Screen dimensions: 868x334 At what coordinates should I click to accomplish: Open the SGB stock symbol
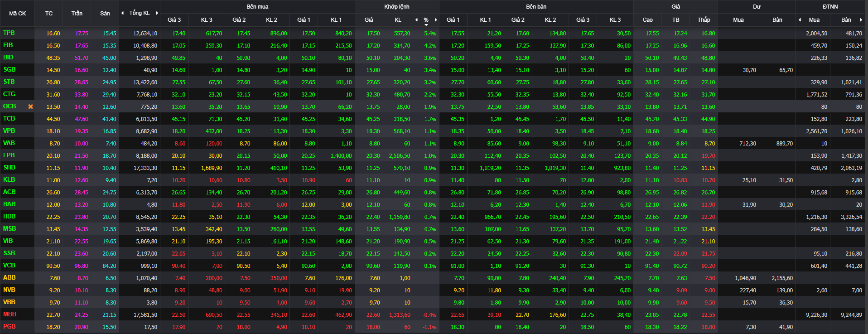(x=10, y=70)
